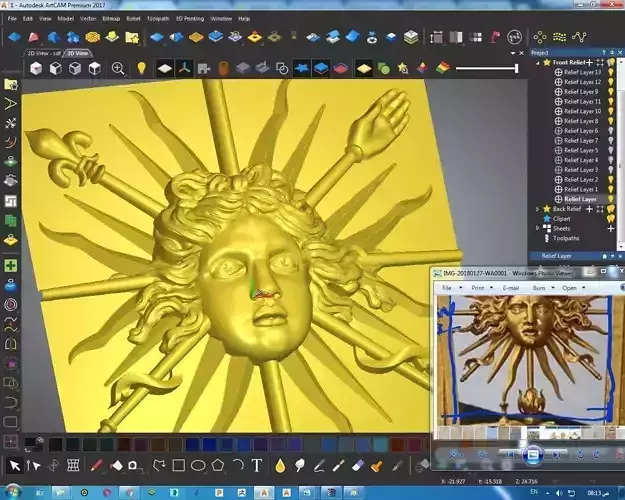Open the Vector menu
The height and width of the screenshot is (500, 625).
pyautogui.click(x=88, y=18)
